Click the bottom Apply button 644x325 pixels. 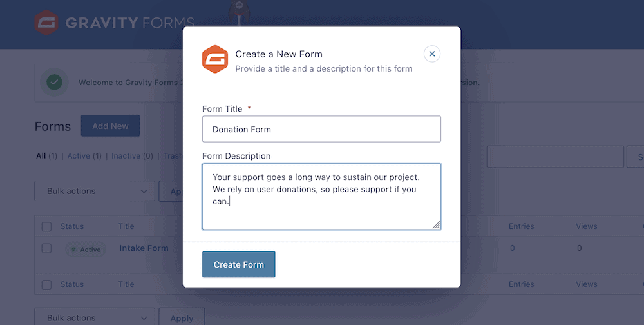[182, 318]
